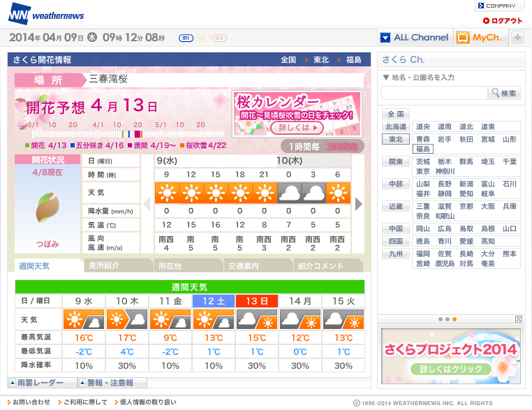Choose 広島 prefecture link
Screen dimensions: 532x410
click(x=445, y=229)
